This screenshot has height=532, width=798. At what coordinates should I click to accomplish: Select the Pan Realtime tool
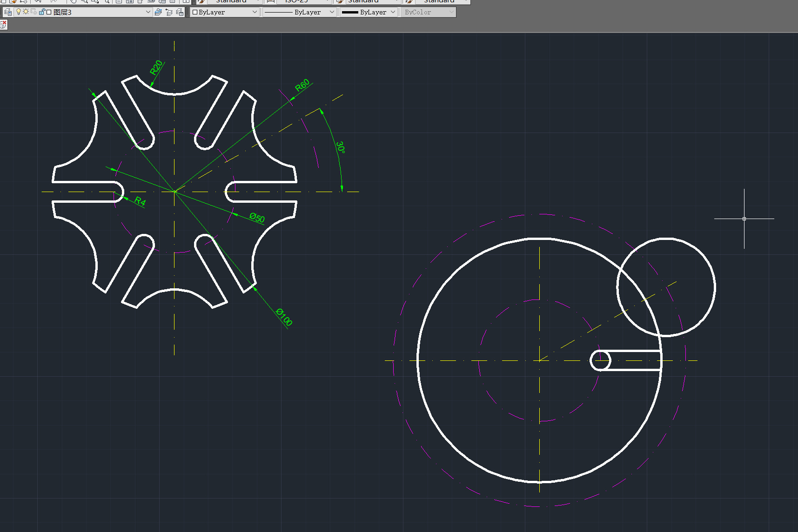click(73, 2)
